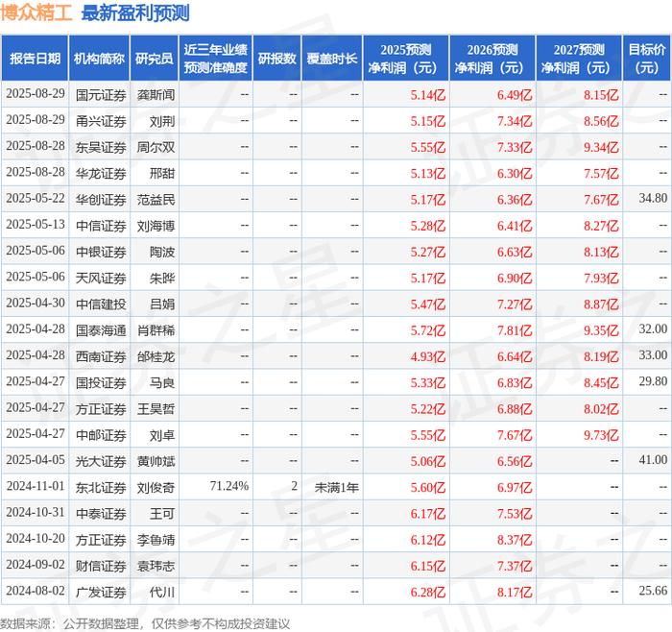Click institution name 天风证券
Viewport: 672px width, 632px height.
click(x=101, y=278)
